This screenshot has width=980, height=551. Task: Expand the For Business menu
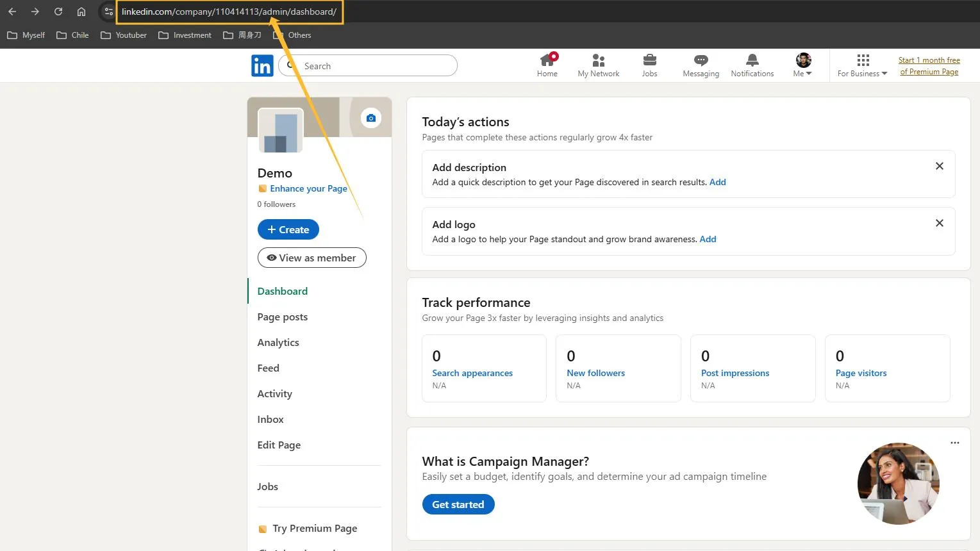click(861, 65)
